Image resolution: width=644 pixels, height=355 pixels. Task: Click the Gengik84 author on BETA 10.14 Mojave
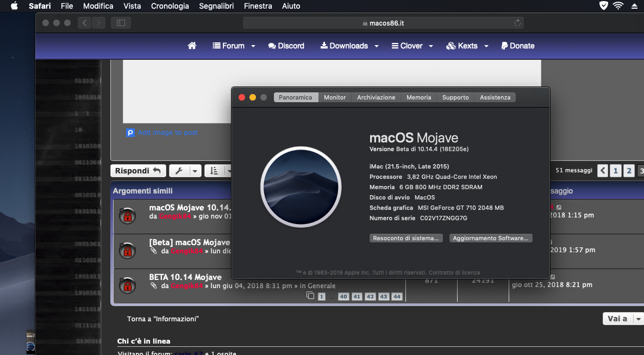tap(187, 286)
